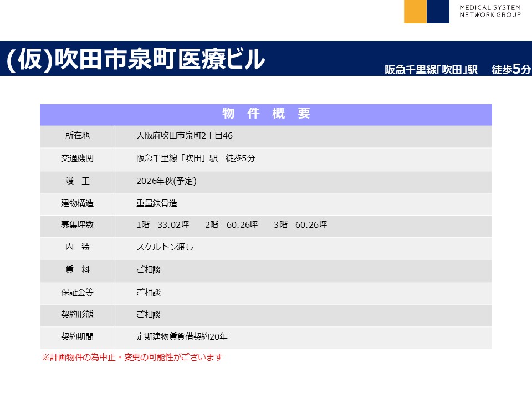Select the address 大阪府吹田市泉町2丁目46
The image size is (532, 399).
pyautogui.click(x=185, y=136)
